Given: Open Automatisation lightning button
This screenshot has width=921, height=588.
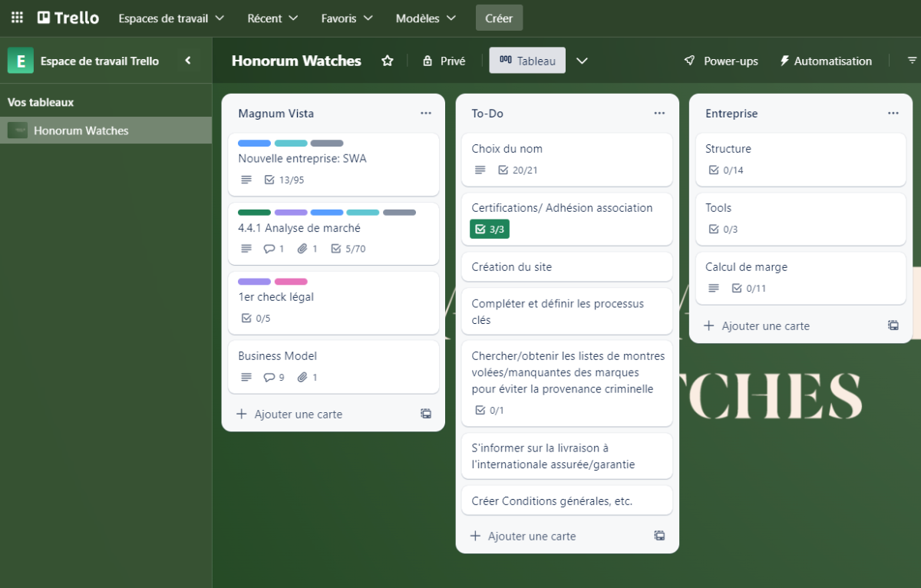Looking at the screenshot, I should pyautogui.click(x=826, y=61).
